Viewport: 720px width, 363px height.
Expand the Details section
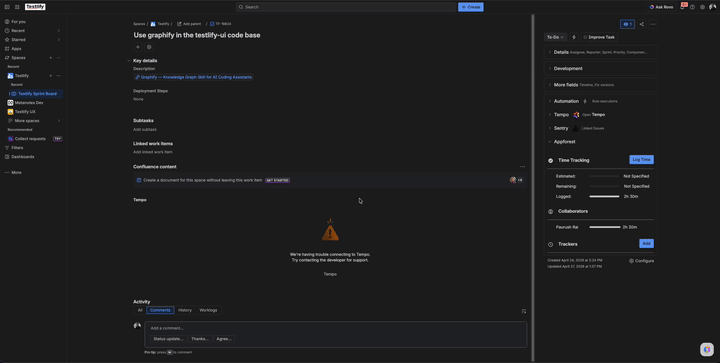click(600, 52)
